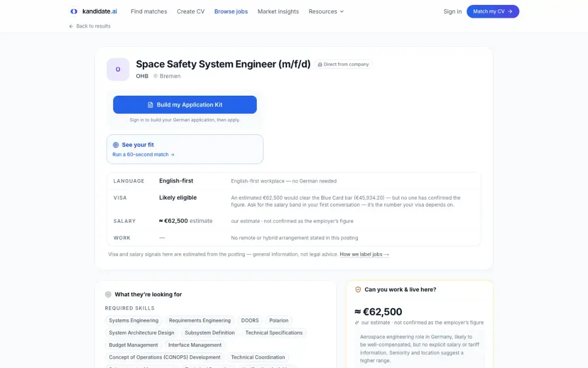Click the REQUIRED SKILLS heading
Viewport: 588px width, 368px height.
pyautogui.click(x=130, y=308)
